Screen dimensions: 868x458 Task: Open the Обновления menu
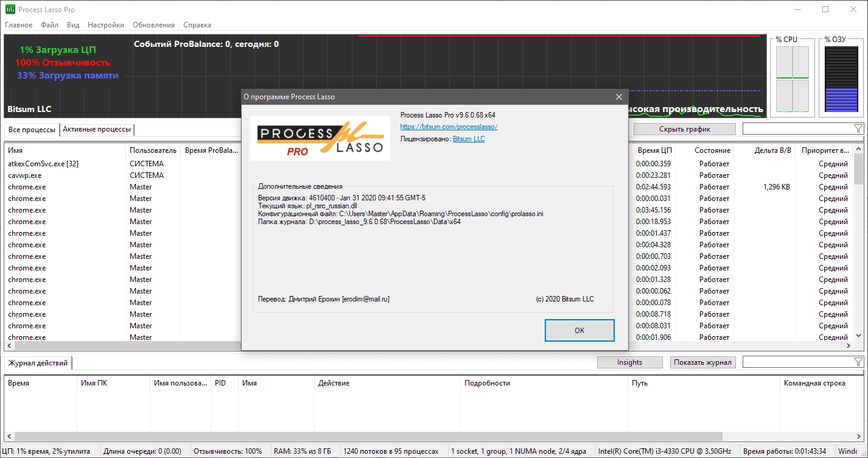point(153,25)
